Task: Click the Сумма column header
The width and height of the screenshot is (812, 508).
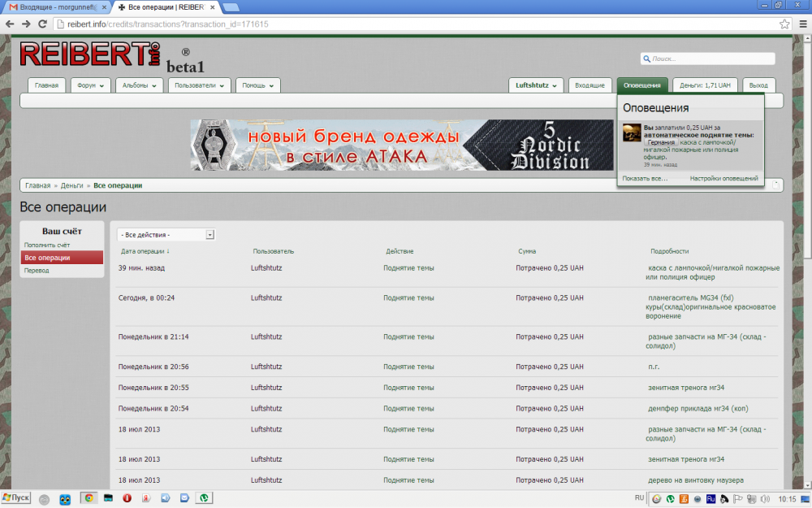Action: coord(527,251)
